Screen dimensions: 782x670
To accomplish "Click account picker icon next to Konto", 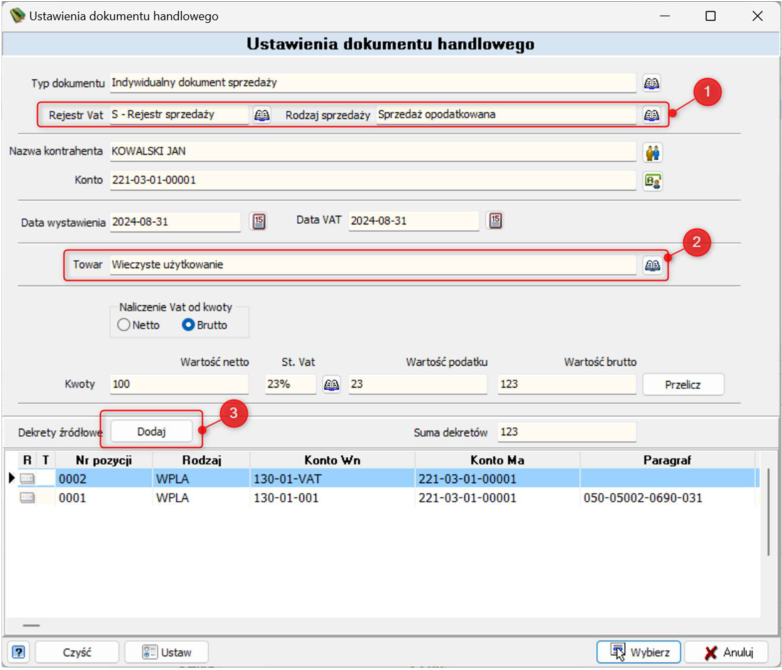I will click(652, 181).
